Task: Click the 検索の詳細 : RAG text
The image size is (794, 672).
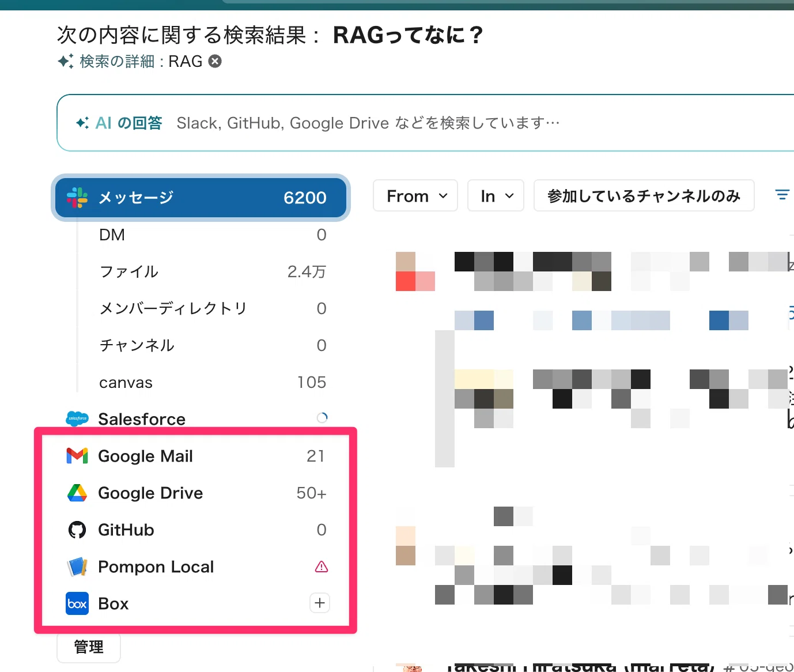Action: [141, 61]
